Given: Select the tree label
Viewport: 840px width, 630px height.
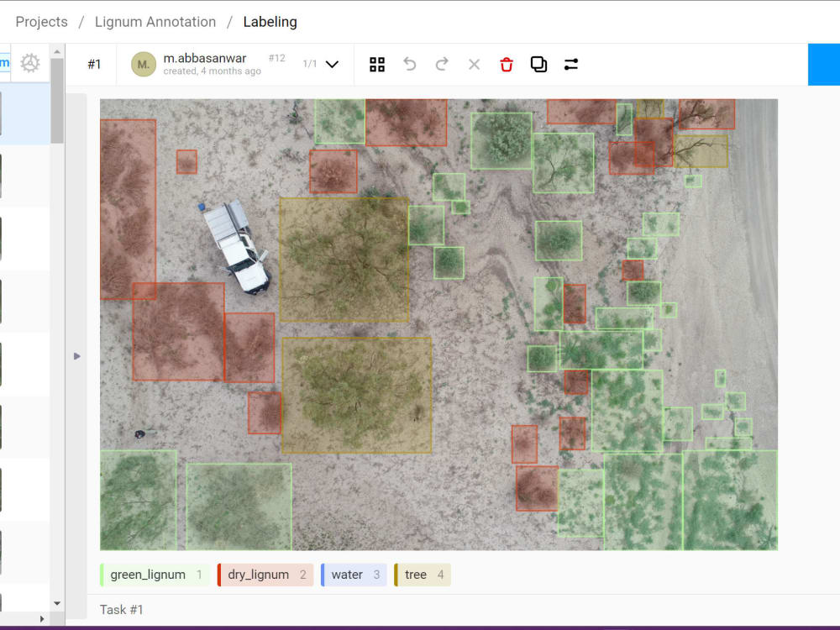Looking at the screenshot, I should click(423, 575).
